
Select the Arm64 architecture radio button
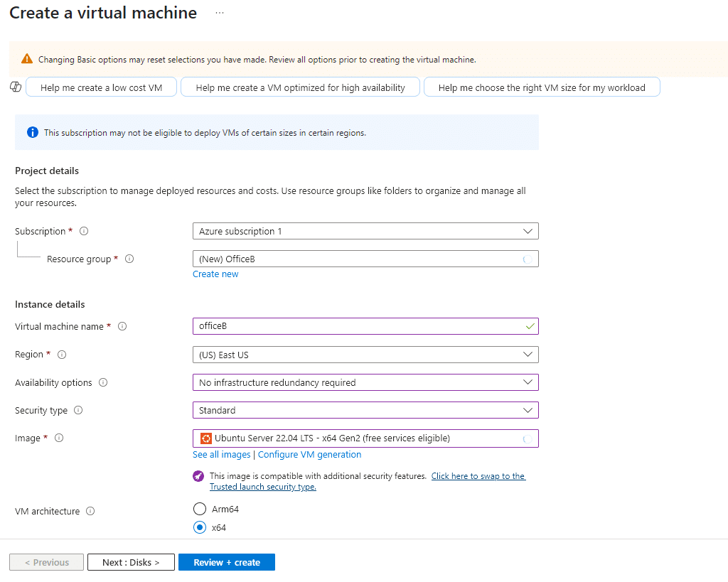click(200, 509)
